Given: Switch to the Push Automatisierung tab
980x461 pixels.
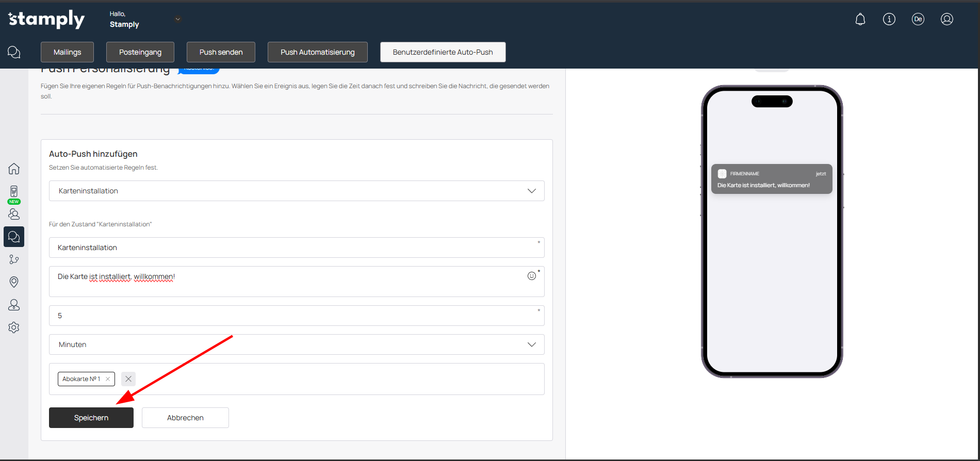Looking at the screenshot, I should (x=317, y=52).
